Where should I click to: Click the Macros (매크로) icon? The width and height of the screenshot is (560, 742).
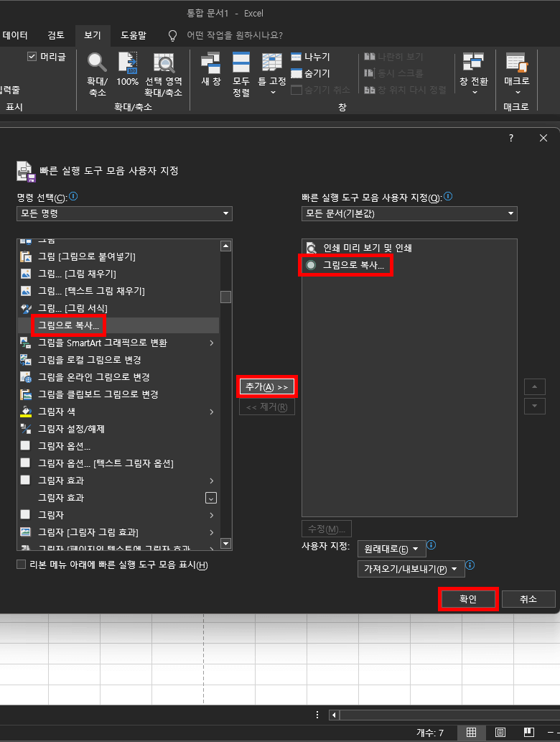coord(516,62)
